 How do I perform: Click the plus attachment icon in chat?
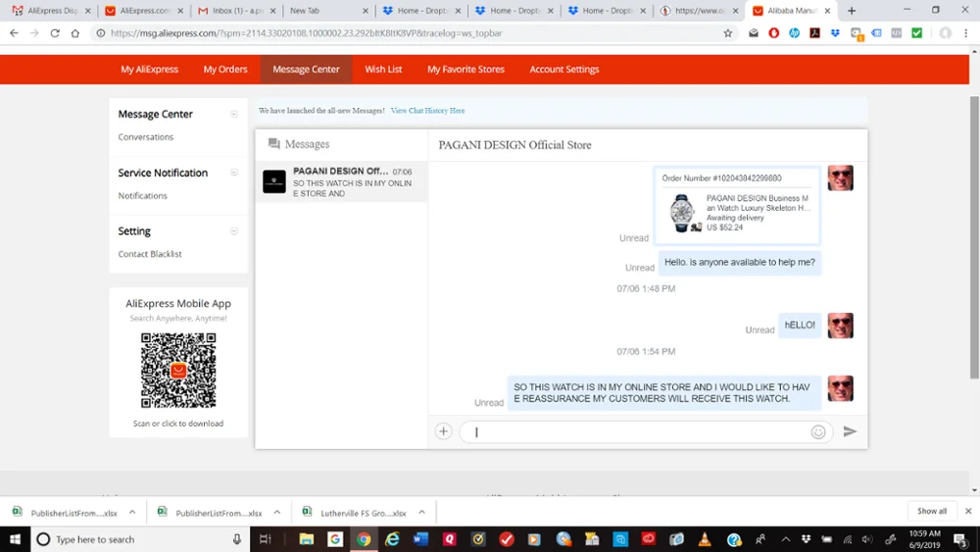coord(443,431)
